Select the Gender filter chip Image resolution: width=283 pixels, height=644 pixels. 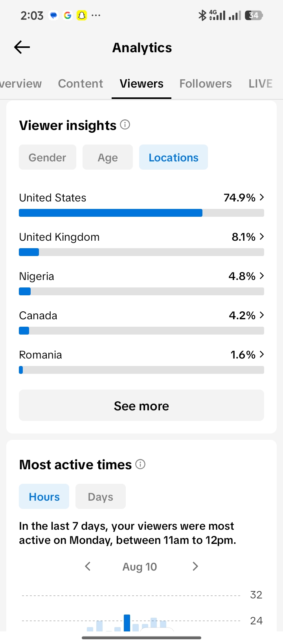coord(48,157)
